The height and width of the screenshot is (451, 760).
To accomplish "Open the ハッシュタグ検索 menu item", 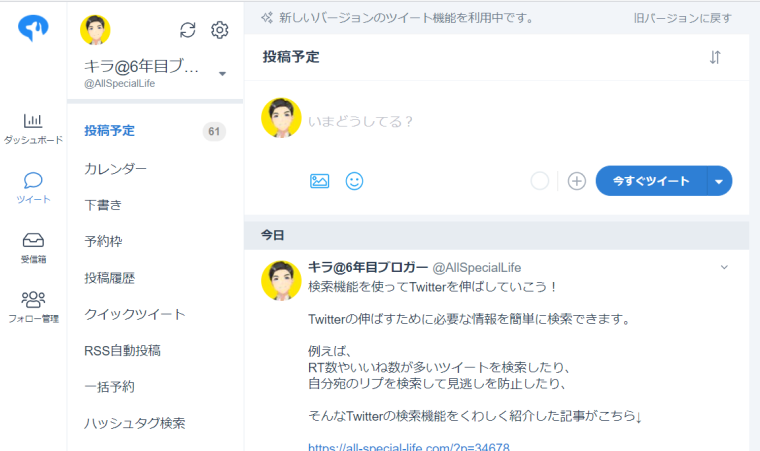I will [135, 423].
